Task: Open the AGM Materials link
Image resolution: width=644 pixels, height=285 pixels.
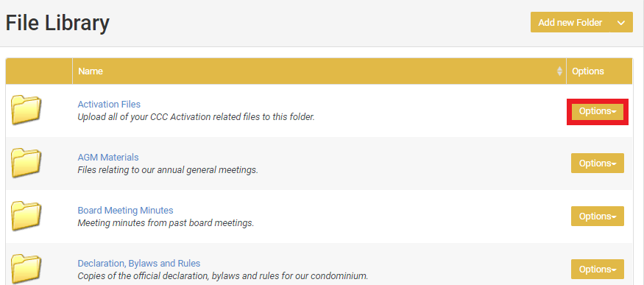Action: [x=108, y=158]
